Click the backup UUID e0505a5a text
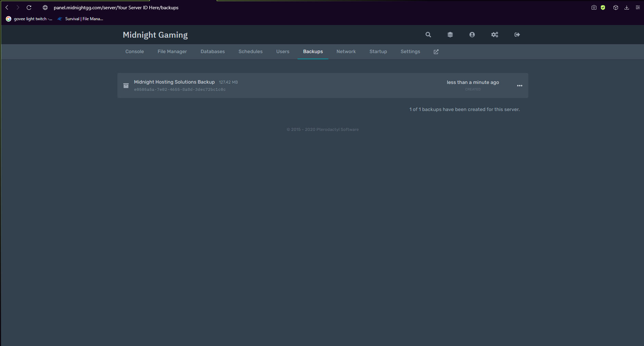 point(180,90)
